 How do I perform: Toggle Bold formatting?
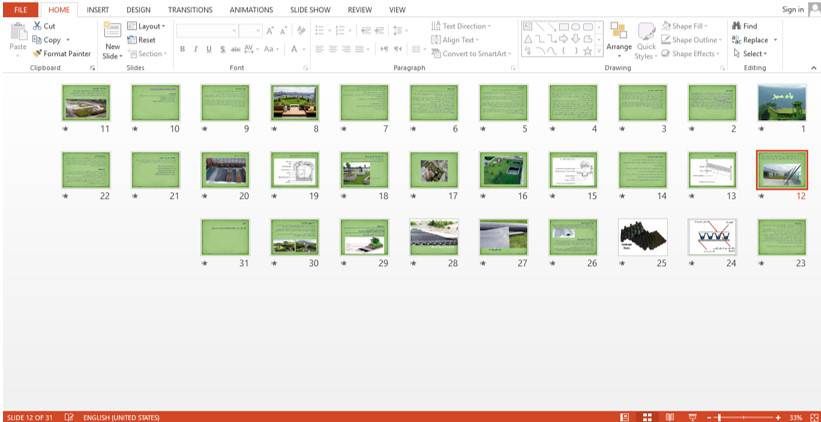click(182, 49)
